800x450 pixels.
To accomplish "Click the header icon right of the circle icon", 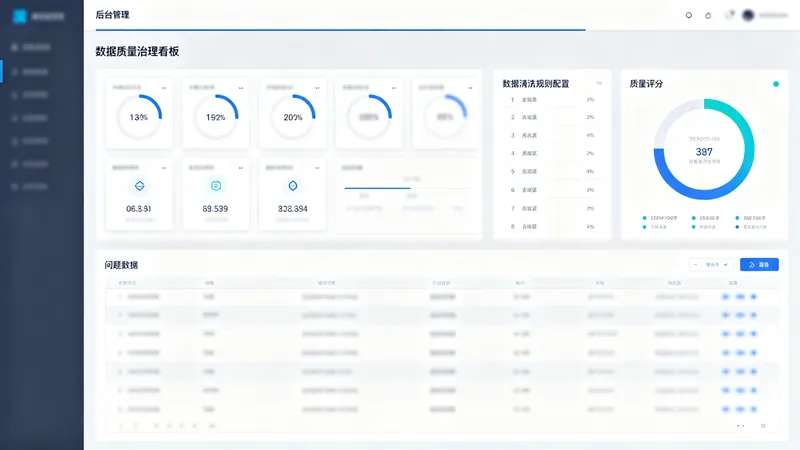I will pos(708,15).
